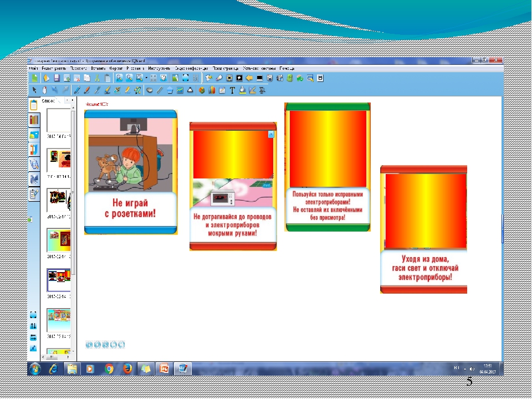Click the blue corner button on second card
532x399 pixels.
coord(271,134)
